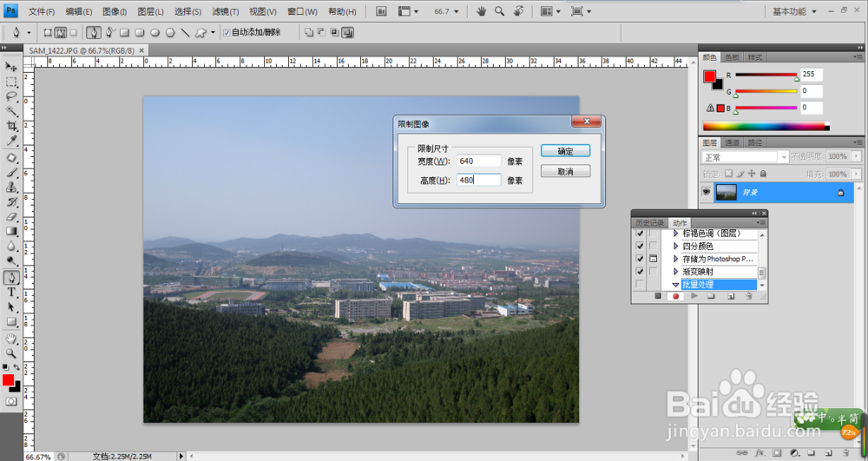Toggle checkmark for 存储为 Photoshop P... action

coord(640,259)
